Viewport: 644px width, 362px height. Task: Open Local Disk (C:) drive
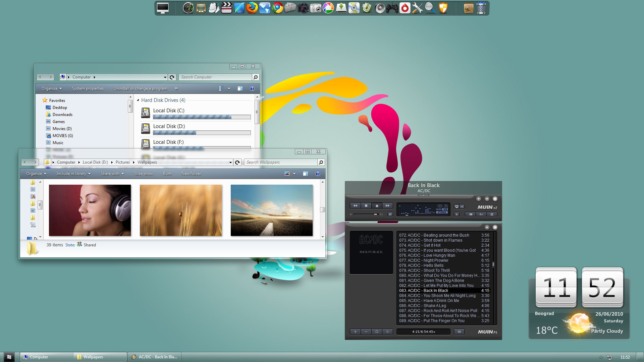[196, 114]
